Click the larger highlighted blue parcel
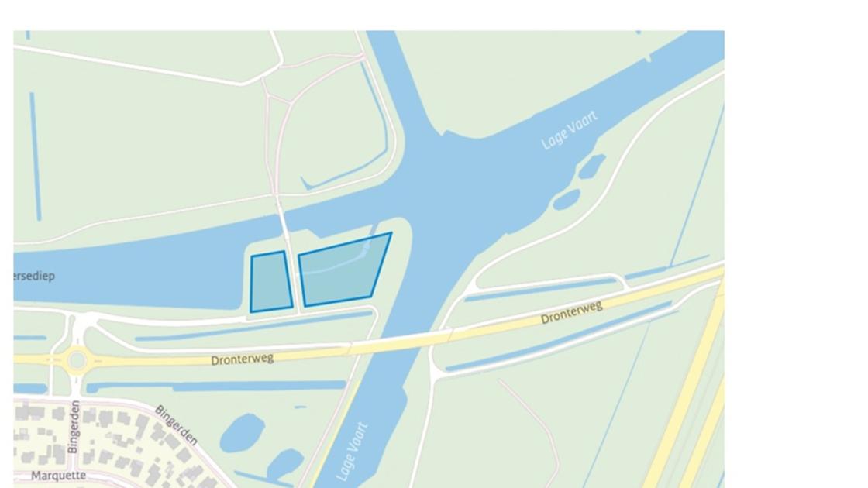This screenshot has height=488, width=868. pyautogui.click(x=343, y=271)
